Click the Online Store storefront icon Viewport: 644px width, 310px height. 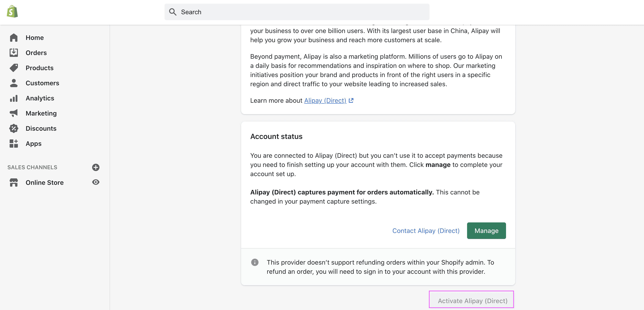[14, 183]
